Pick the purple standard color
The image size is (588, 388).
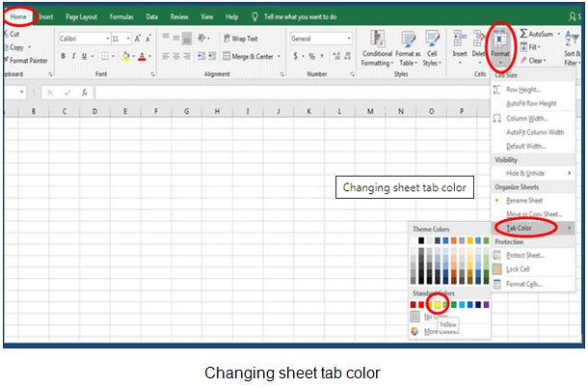(x=487, y=305)
